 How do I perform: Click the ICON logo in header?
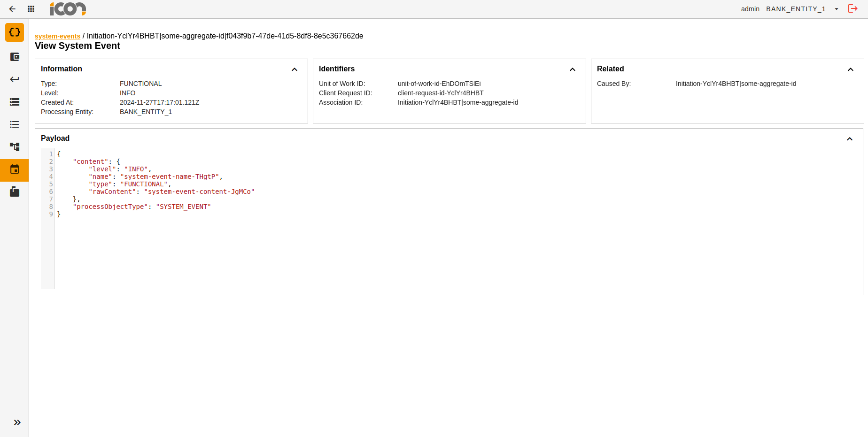tap(68, 9)
